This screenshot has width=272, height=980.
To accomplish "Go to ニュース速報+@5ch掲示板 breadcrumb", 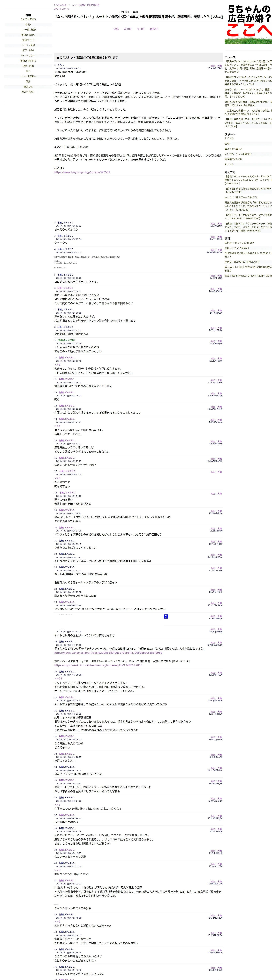I will coord(86,5).
